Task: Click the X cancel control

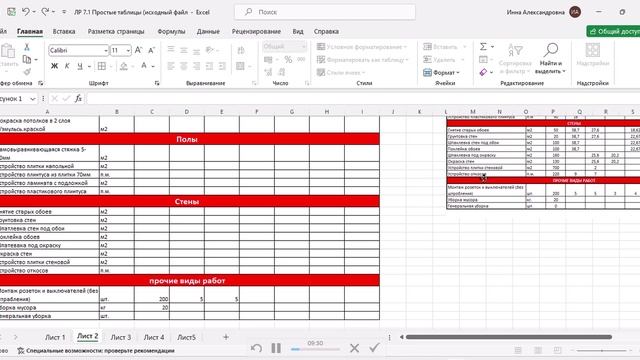Action: coord(354,348)
